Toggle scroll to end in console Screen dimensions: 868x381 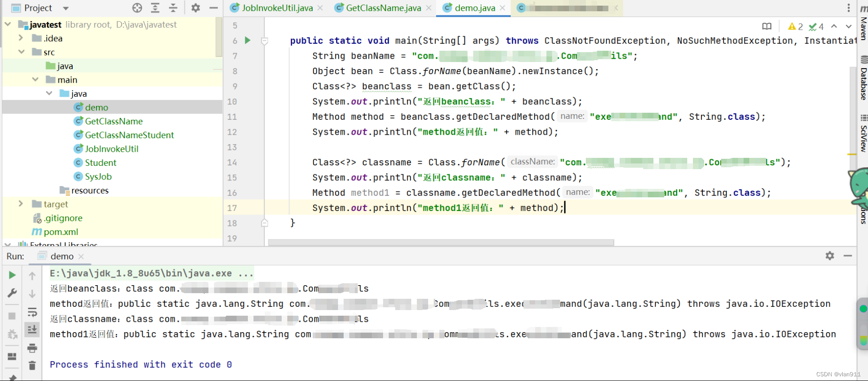tap(32, 330)
